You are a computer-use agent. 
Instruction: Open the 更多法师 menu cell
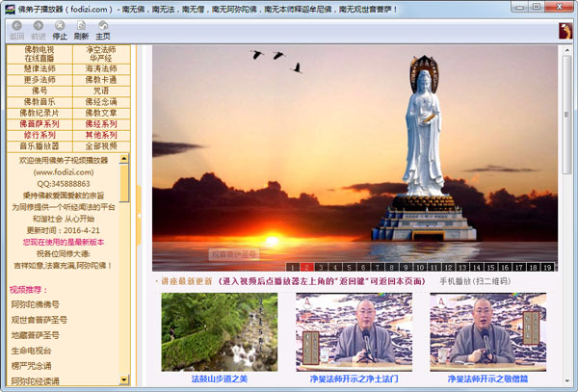click(39, 80)
